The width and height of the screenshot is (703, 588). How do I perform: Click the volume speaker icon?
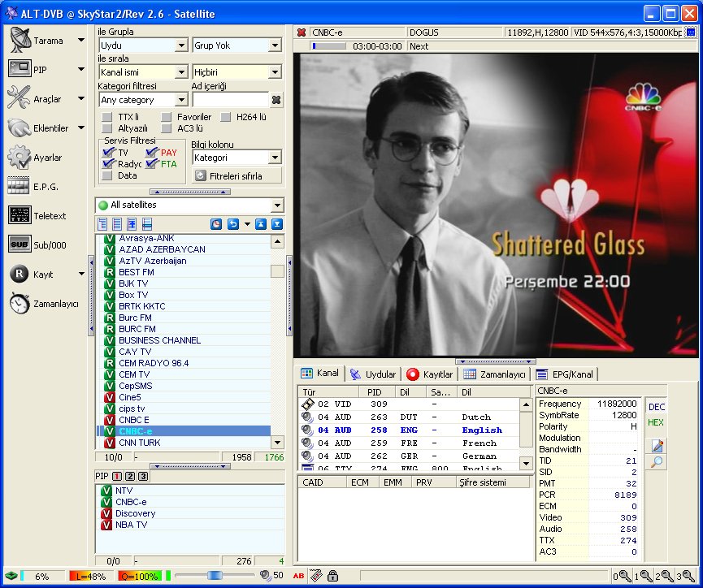265,576
